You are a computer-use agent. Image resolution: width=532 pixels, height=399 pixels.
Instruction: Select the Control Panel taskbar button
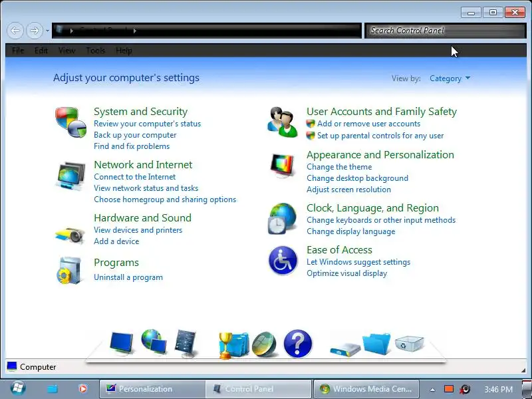tap(259, 389)
